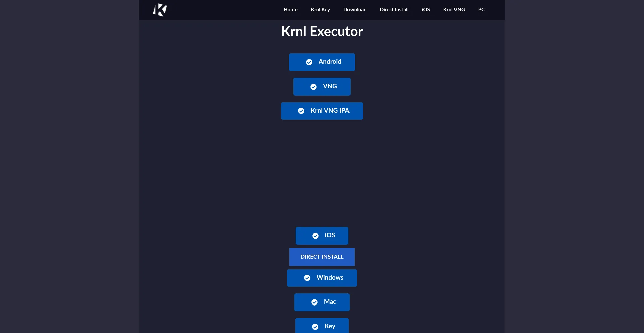
Task: Select Krnl Key in the navigation bar
Action: point(320,10)
